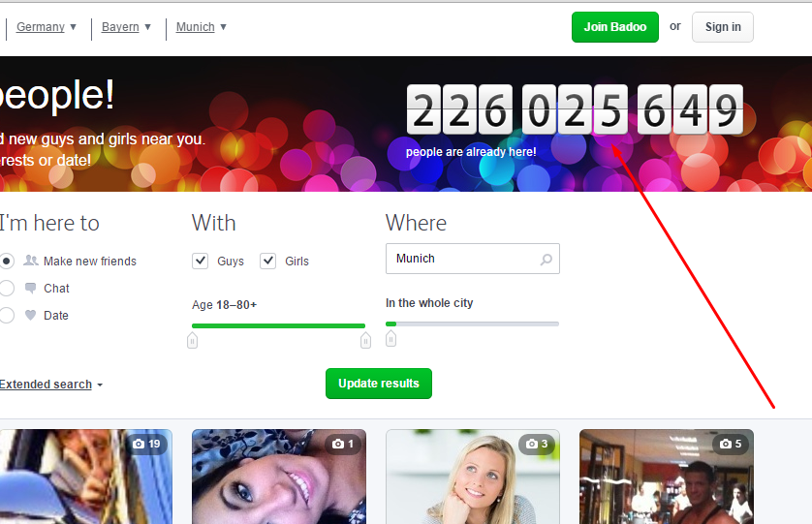Viewport: 812px width, 524px height.
Task: Click the camera icon showing 5 photos
Action: pos(726,444)
